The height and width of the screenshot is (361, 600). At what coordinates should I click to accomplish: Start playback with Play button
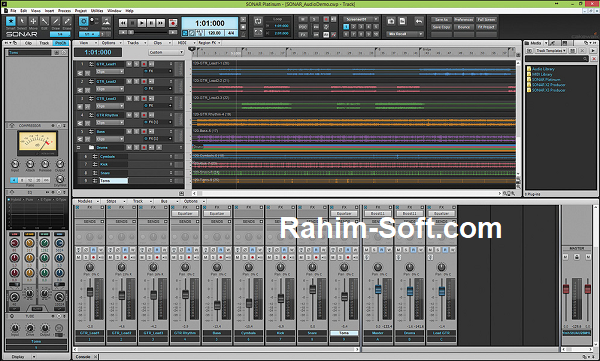142,23
